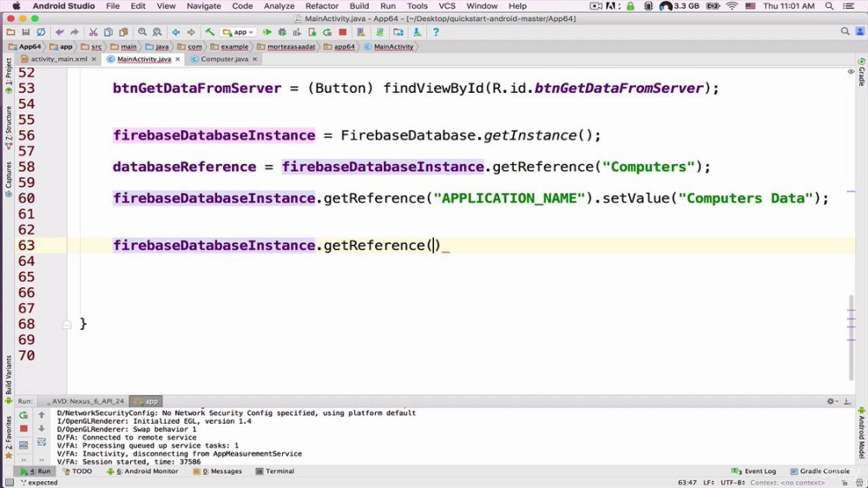Click the Undo arrow icon
Image resolution: width=868 pixels, height=488 pixels.
[59, 32]
